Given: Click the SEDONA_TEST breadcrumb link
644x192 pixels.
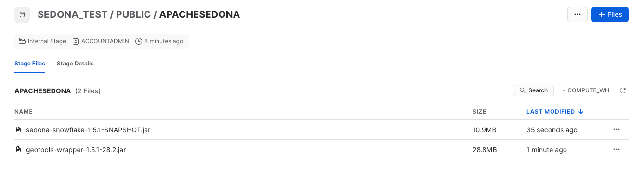Looking at the screenshot, I should tap(72, 14).
